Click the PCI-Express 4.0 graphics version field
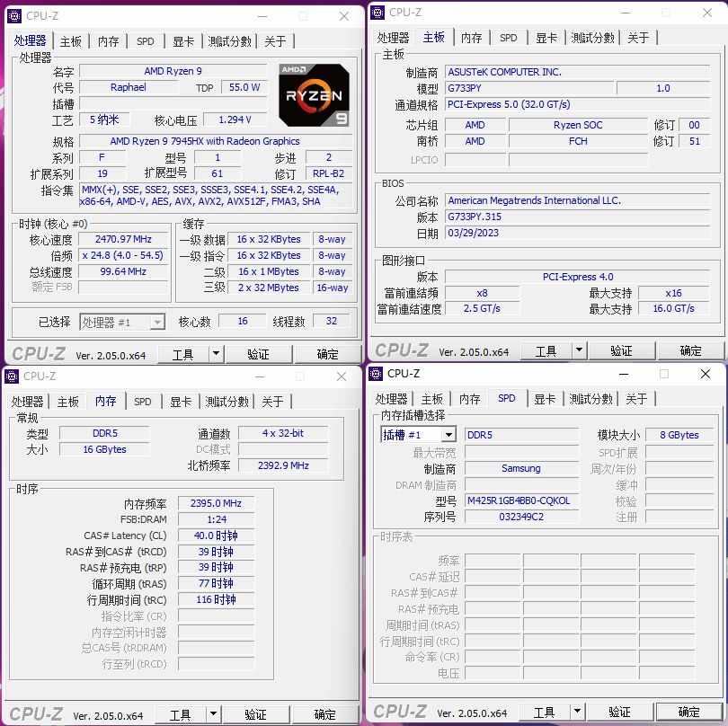728x726 pixels. click(x=578, y=277)
